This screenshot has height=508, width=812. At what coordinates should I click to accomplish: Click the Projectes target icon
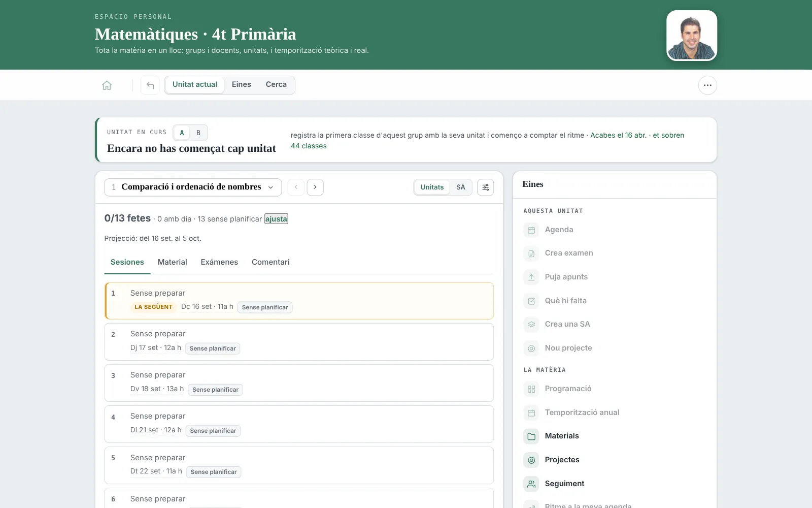pyautogui.click(x=531, y=460)
